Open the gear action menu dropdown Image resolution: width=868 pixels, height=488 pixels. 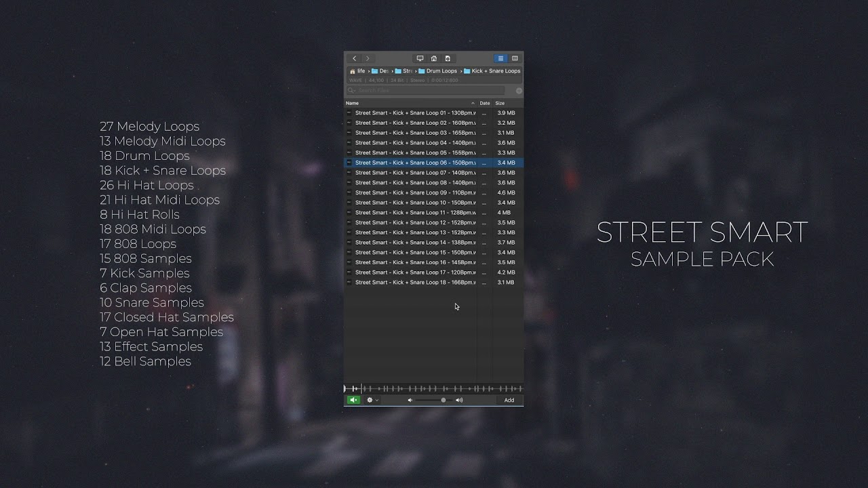pyautogui.click(x=372, y=400)
